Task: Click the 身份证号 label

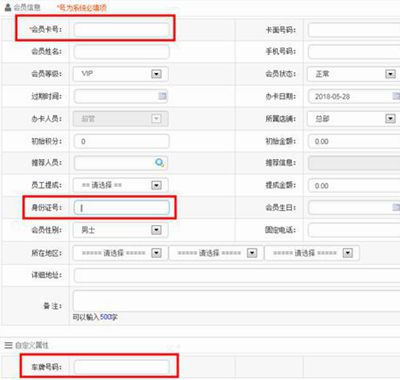Action: point(46,207)
